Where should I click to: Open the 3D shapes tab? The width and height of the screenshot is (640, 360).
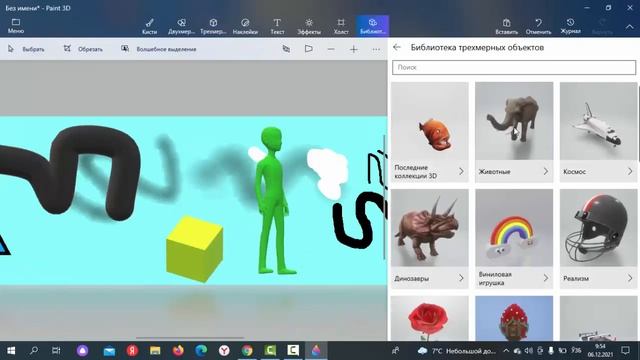[x=213, y=26]
